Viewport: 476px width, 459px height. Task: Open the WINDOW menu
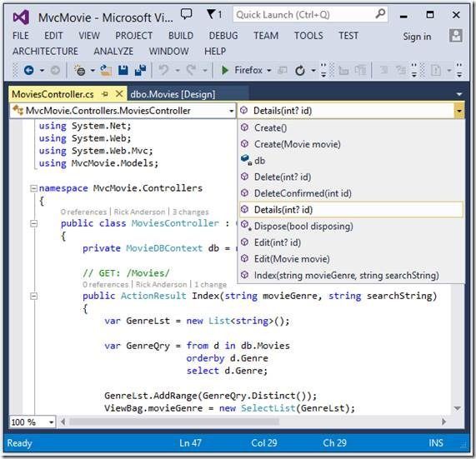tap(168, 52)
